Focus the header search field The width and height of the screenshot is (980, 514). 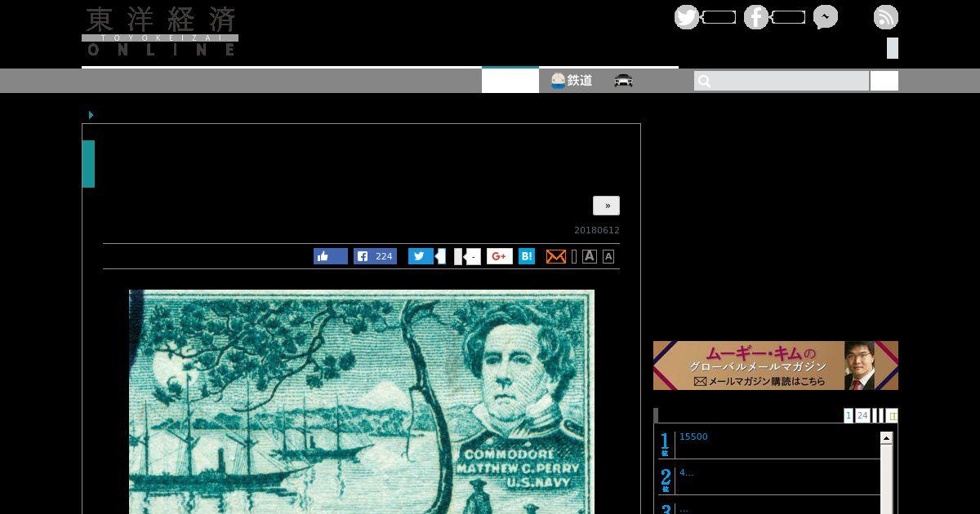[782, 81]
